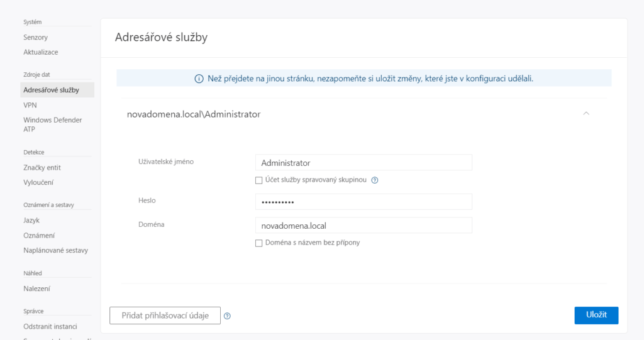
Task: Toggle Doména s názvem bez přípony checkbox
Action: coord(258,243)
